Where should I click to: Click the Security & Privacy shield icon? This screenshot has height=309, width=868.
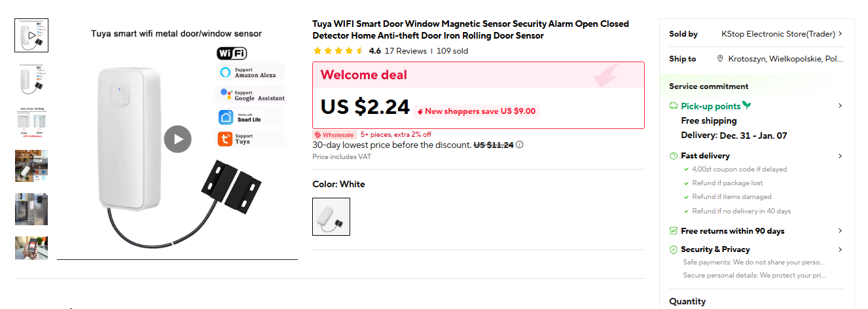(x=673, y=249)
